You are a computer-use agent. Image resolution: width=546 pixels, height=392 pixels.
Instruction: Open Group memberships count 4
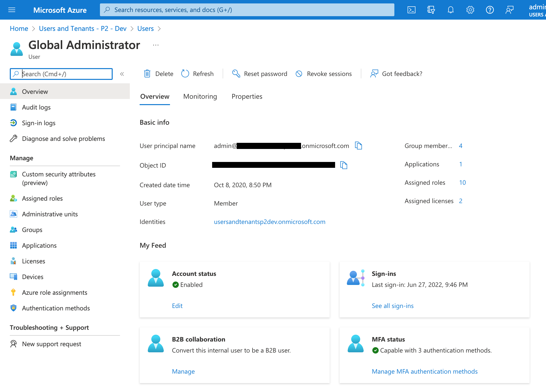[461, 146]
